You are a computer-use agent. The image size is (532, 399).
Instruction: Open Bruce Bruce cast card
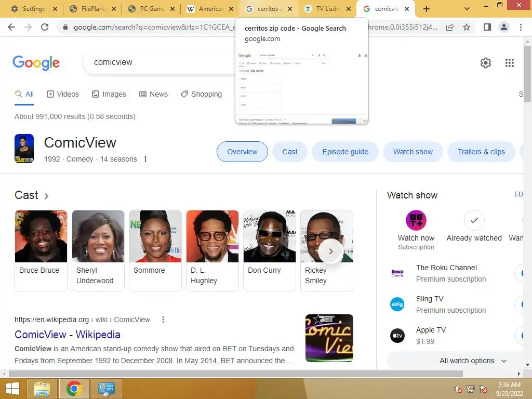coord(41,250)
